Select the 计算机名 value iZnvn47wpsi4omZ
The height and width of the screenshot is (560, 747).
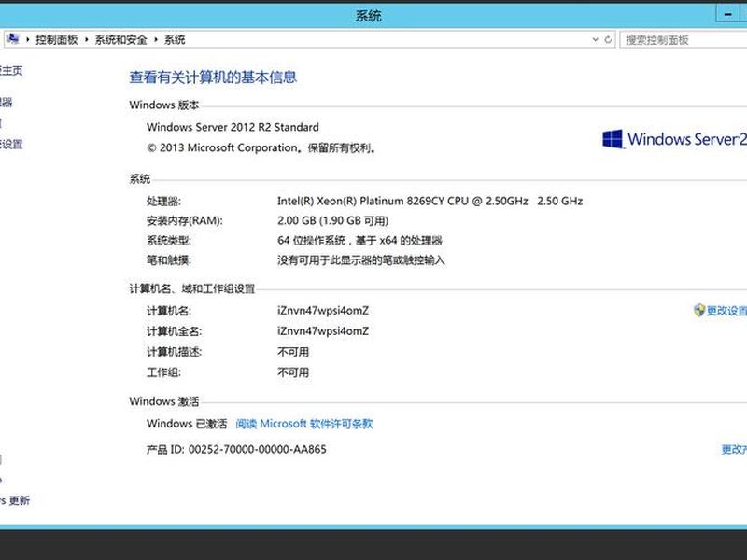pos(323,311)
